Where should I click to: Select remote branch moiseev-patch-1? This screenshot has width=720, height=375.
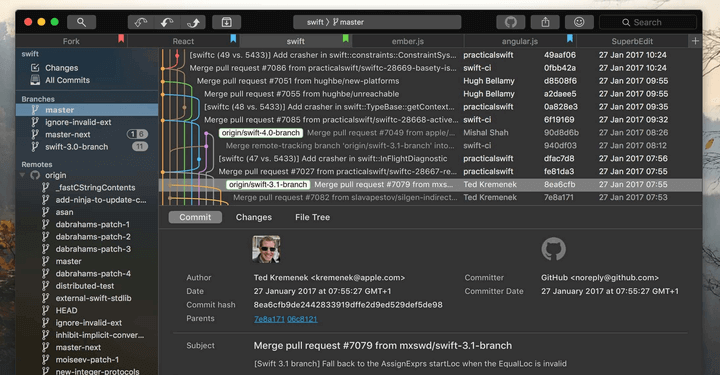(x=87, y=359)
